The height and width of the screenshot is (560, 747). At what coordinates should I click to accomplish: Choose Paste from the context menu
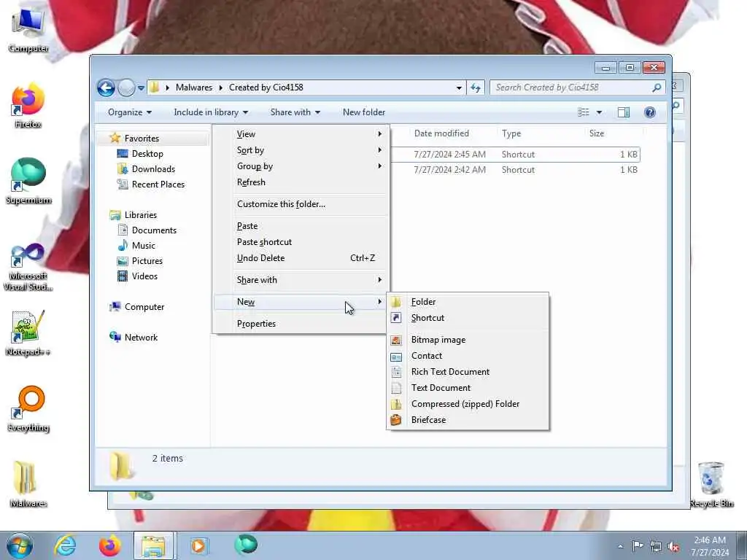point(301,226)
